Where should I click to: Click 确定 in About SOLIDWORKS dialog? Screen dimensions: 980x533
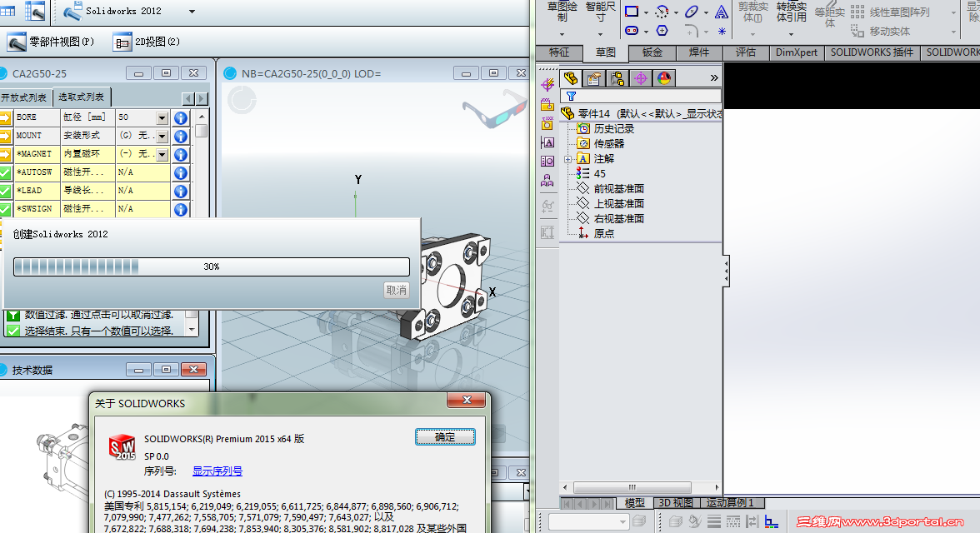click(x=445, y=436)
